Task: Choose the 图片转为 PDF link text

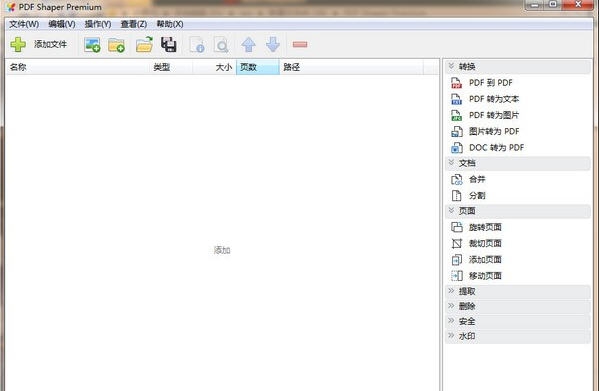Action: click(x=494, y=132)
